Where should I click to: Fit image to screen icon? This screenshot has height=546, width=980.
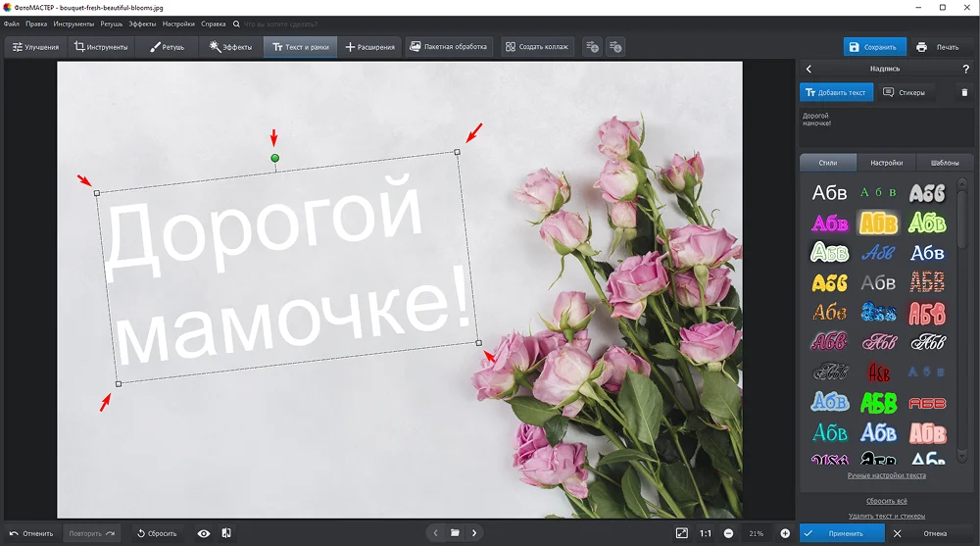(682, 533)
